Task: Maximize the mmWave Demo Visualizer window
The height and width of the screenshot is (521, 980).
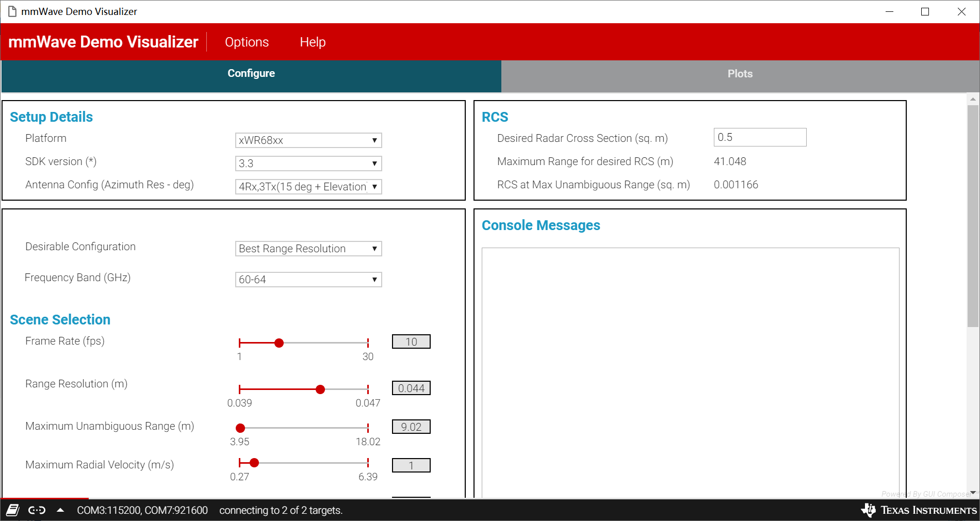Action: tap(925, 11)
